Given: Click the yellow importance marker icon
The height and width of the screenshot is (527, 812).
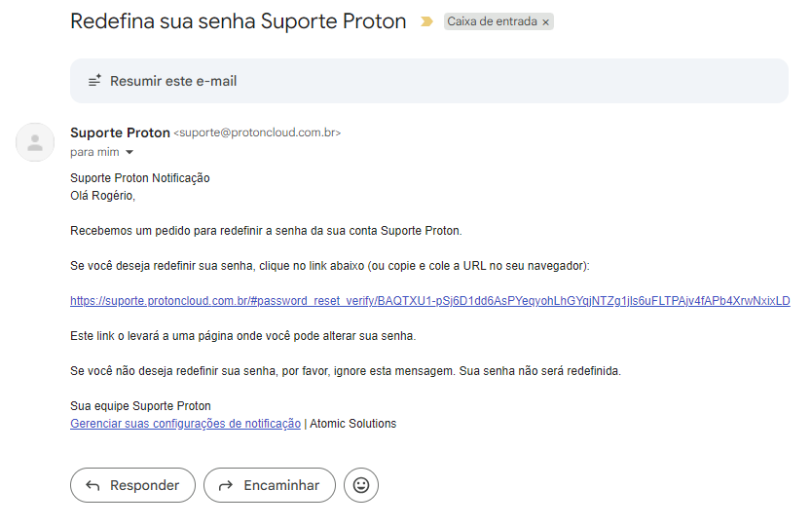Looking at the screenshot, I should tap(426, 21).
